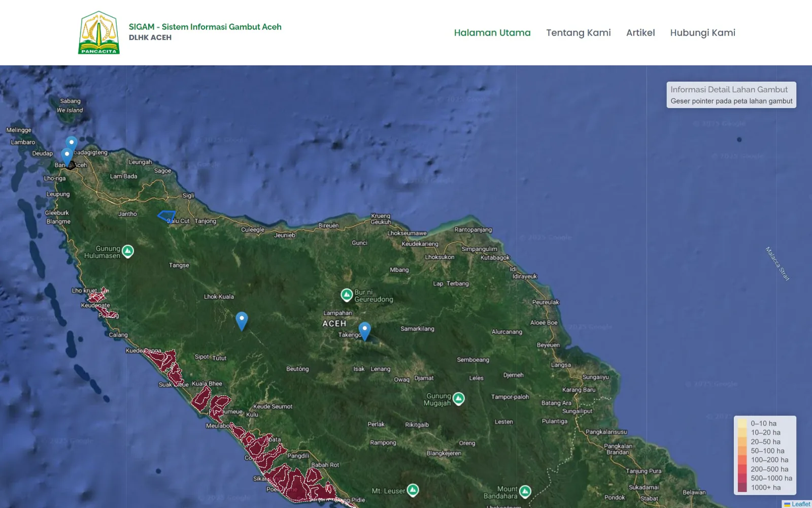The image size is (812, 508).
Task: Click the Blangkejeren map label
Action: tap(444, 453)
